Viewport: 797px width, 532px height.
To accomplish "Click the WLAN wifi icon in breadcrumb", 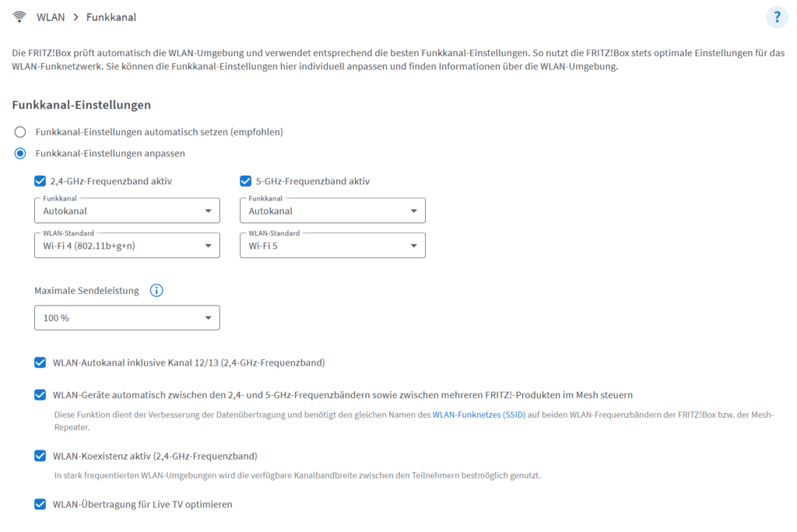I will 19,17.
